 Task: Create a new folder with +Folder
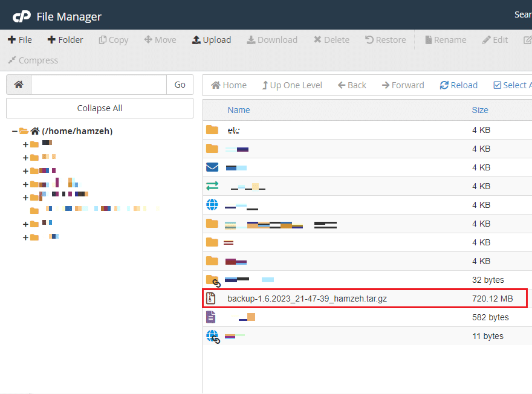65,40
